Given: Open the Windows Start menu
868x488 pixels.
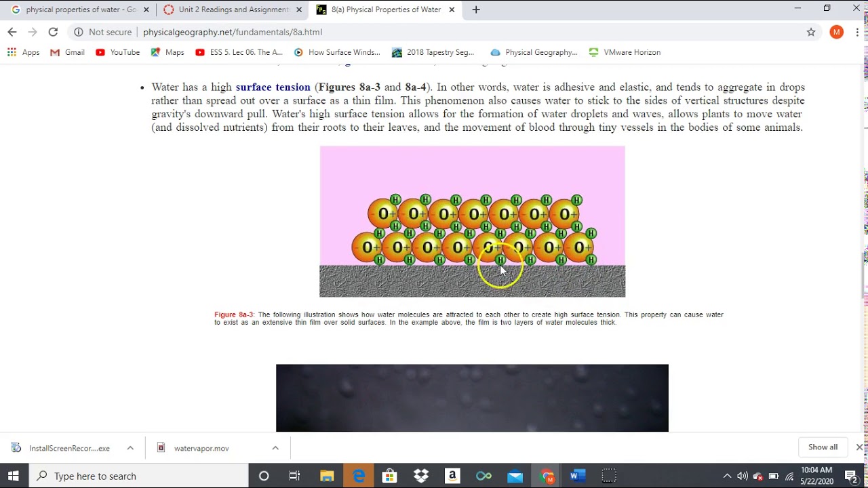Looking at the screenshot, I should pyautogui.click(x=14, y=476).
